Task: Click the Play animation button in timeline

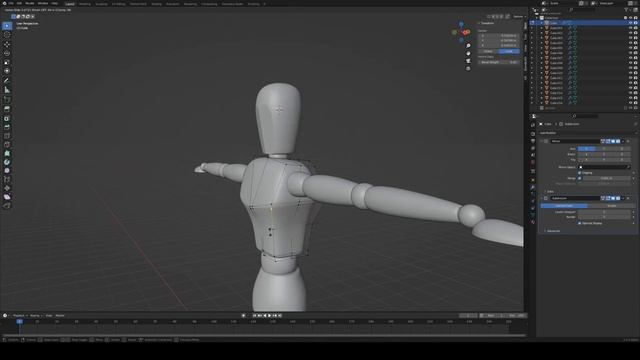Action: [x=269, y=316]
